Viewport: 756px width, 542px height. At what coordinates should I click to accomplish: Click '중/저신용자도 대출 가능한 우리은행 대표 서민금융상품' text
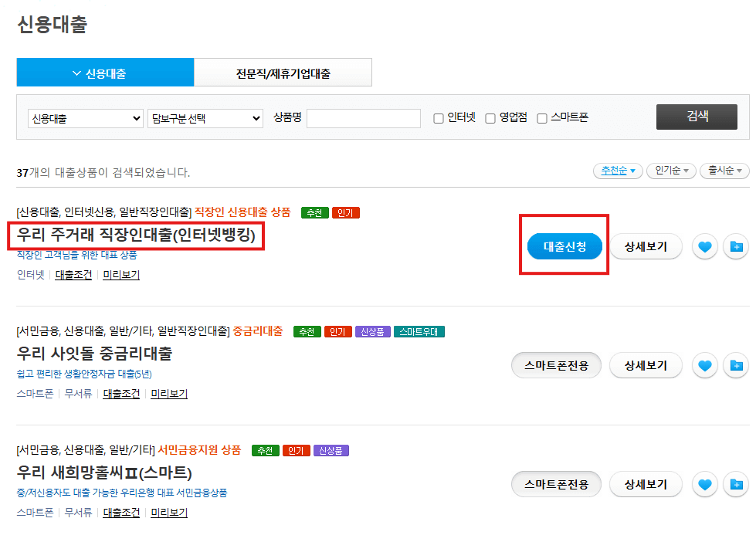pos(122,493)
